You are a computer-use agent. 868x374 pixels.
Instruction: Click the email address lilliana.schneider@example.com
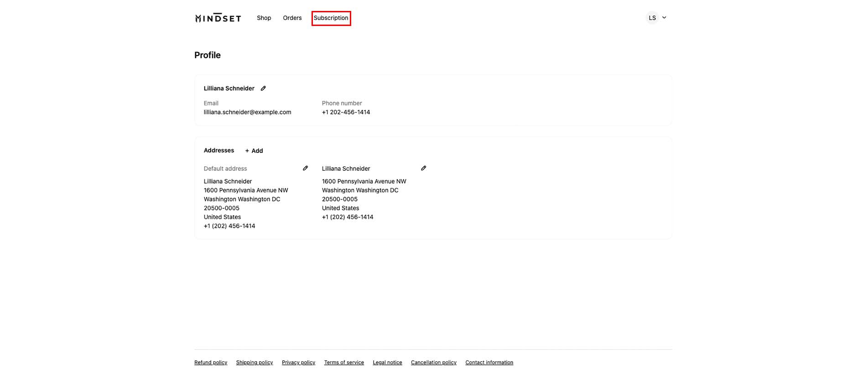point(247,112)
